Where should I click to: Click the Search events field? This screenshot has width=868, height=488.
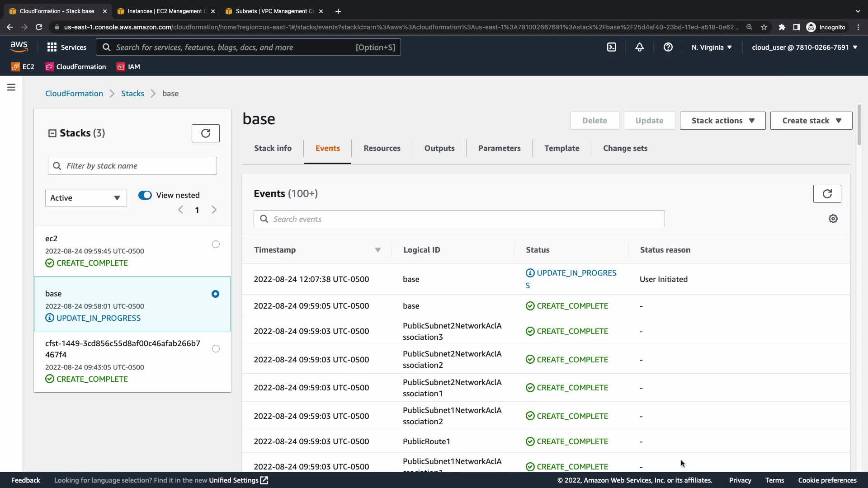459,219
